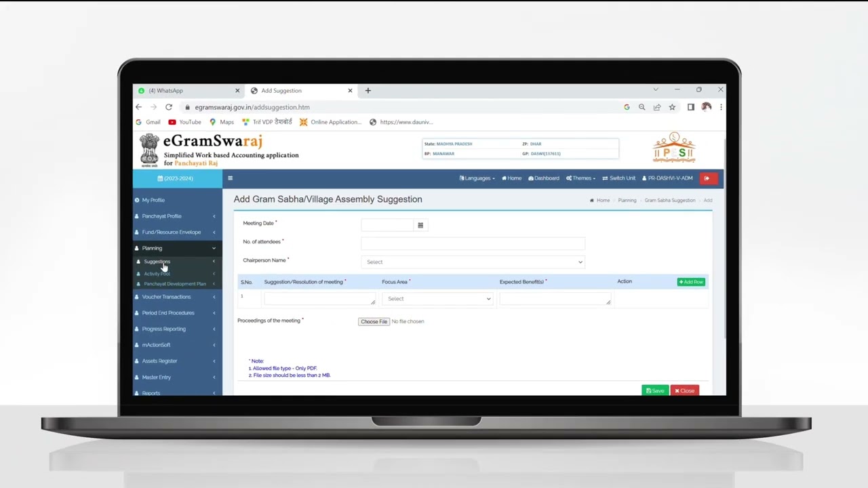Open the Meeting Date calendar picker icon
Screen dimensions: 868x488
420,225
